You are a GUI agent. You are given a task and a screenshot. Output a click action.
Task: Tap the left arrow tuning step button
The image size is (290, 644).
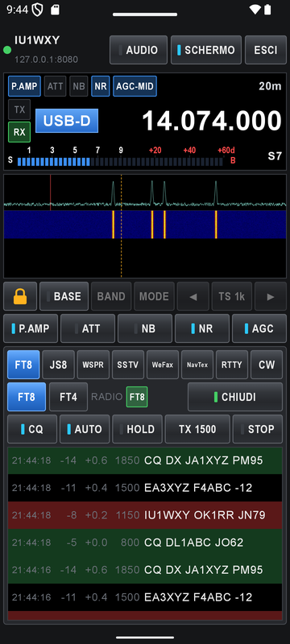point(193,296)
